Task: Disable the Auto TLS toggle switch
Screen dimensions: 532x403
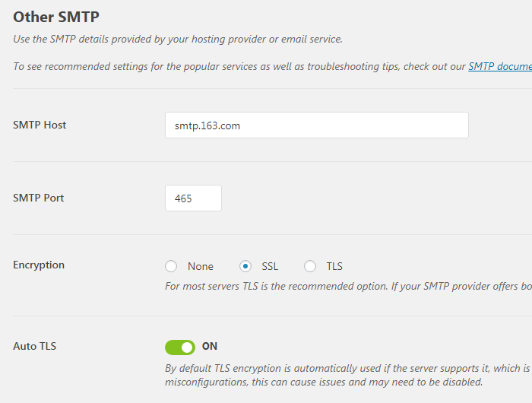Action: coord(180,347)
